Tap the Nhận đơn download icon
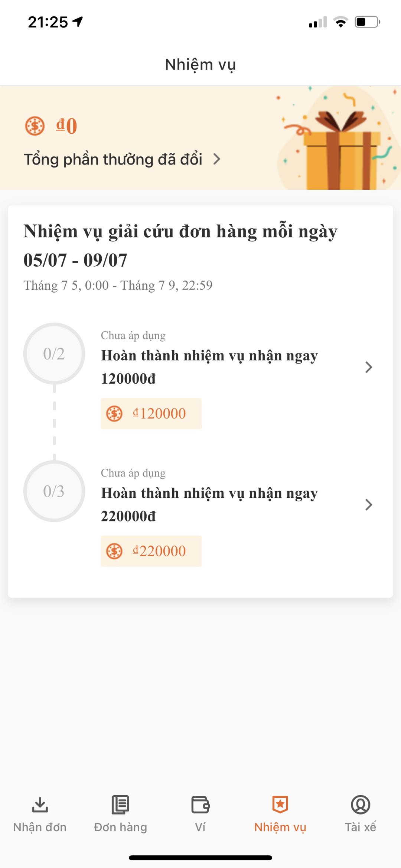The image size is (401, 868). click(x=40, y=805)
